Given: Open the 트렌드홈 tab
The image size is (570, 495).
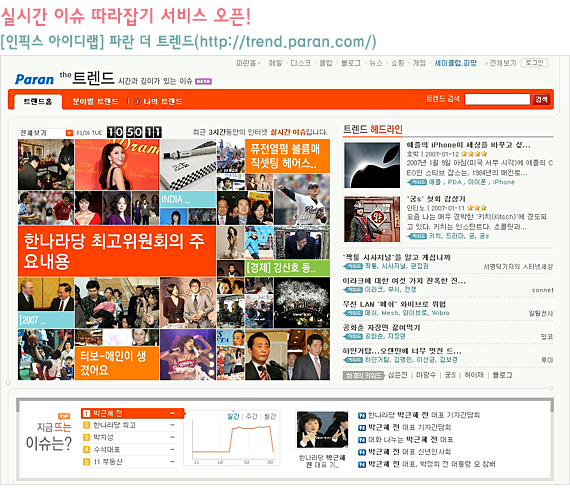Looking at the screenshot, I should click(x=38, y=101).
